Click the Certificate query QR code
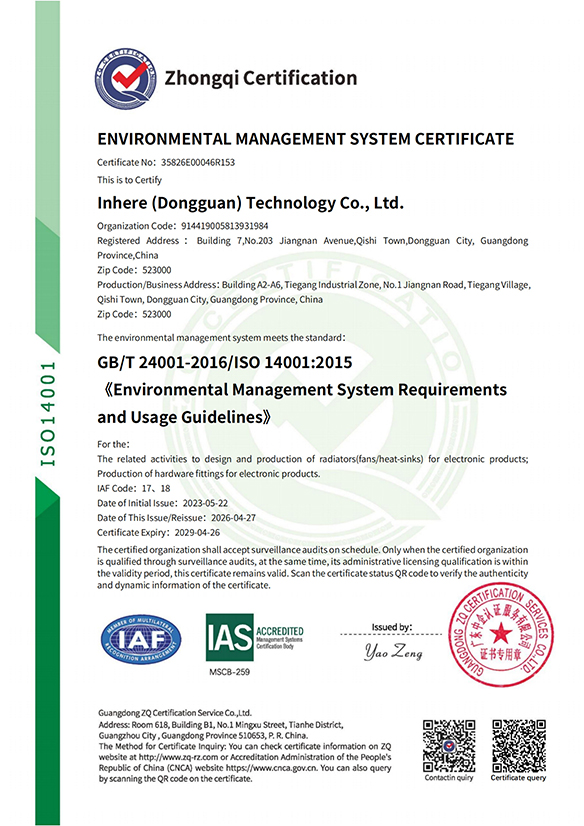 519,746
